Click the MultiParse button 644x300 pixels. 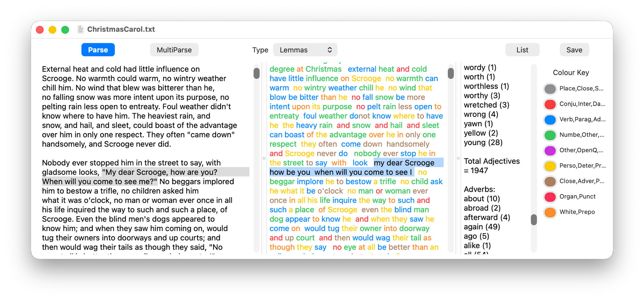pyautogui.click(x=174, y=50)
